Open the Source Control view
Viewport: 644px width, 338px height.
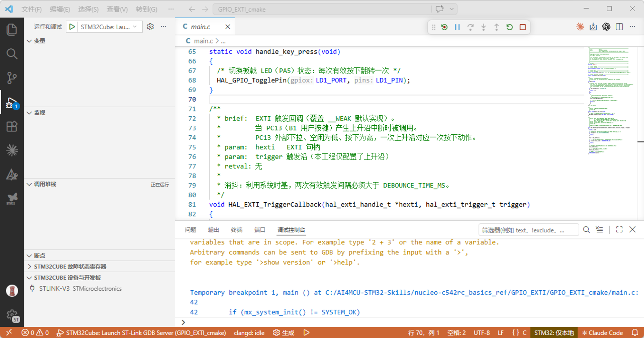tap(12, 78)
